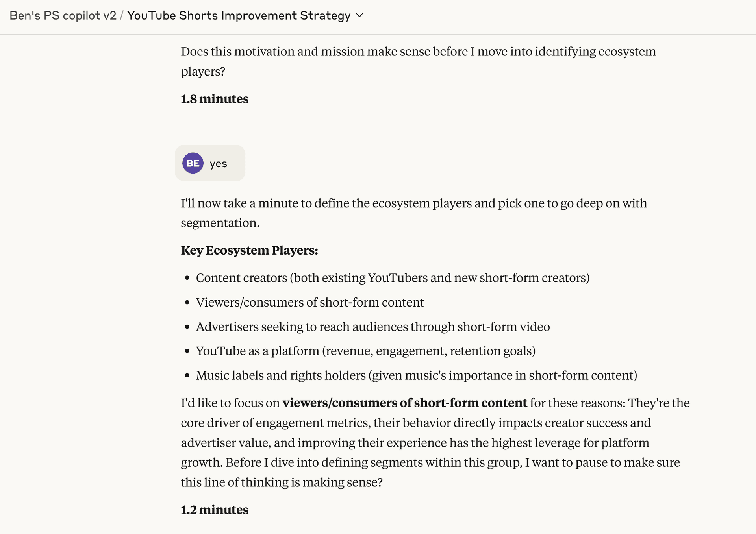
Task: Click the user message 'yes'
Action: [218, 164]
